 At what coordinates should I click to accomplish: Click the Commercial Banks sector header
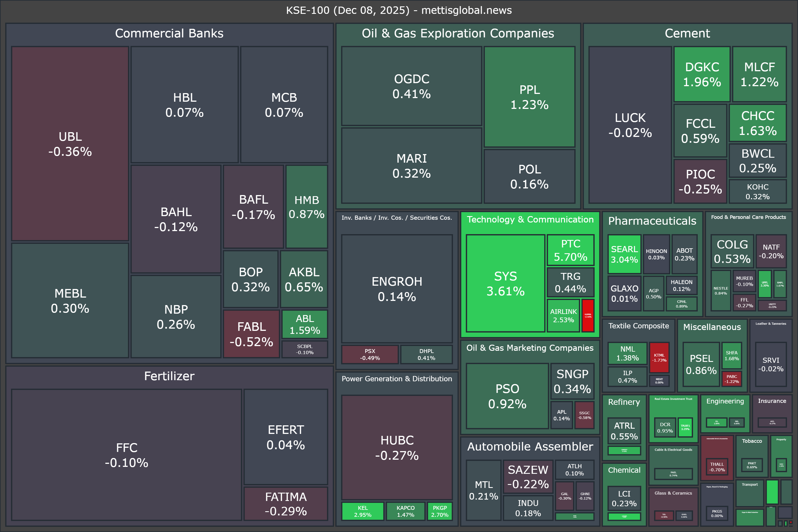click(169, 33)
